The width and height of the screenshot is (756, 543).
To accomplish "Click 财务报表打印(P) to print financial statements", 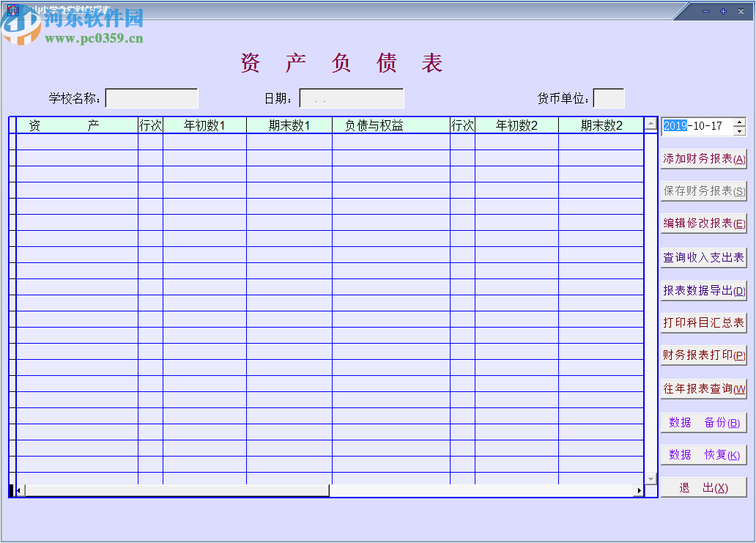I will coord(703,356).
